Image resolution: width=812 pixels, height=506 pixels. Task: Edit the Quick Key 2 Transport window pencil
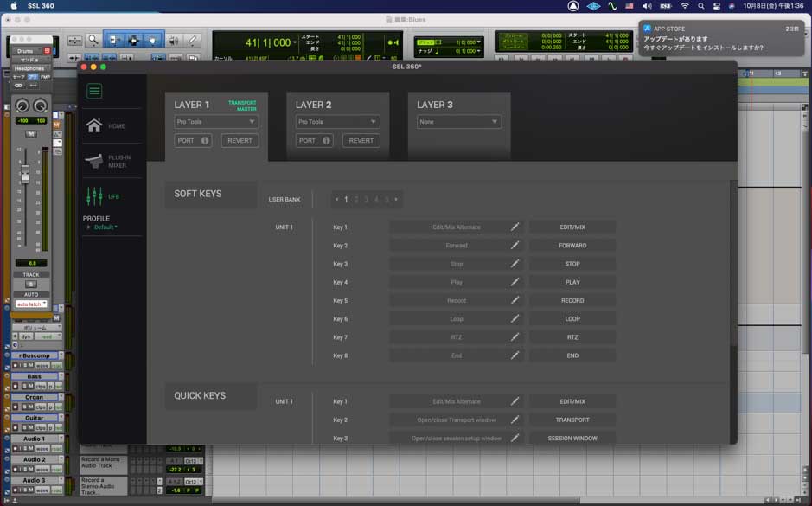(515, 420)
